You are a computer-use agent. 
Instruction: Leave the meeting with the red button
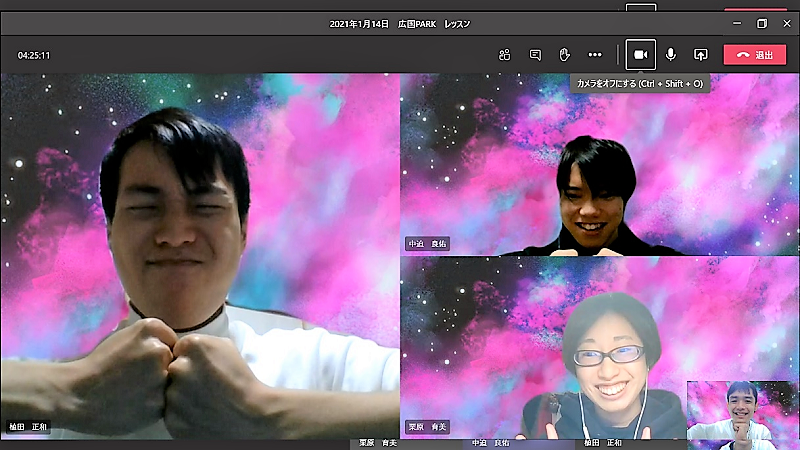[x=755, y=55]
